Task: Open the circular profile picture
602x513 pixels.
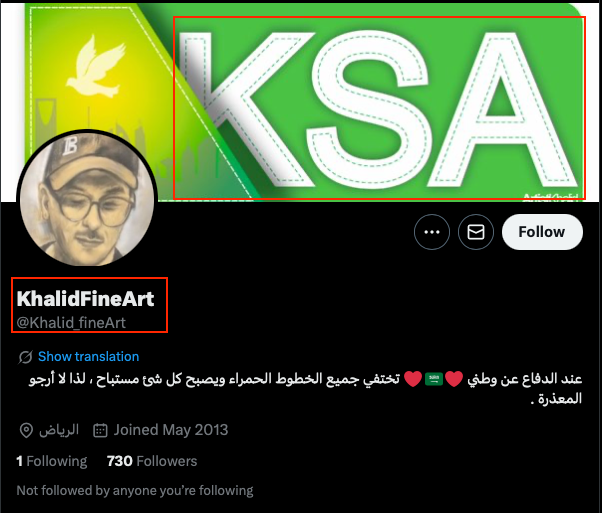Action: point(87,199)
